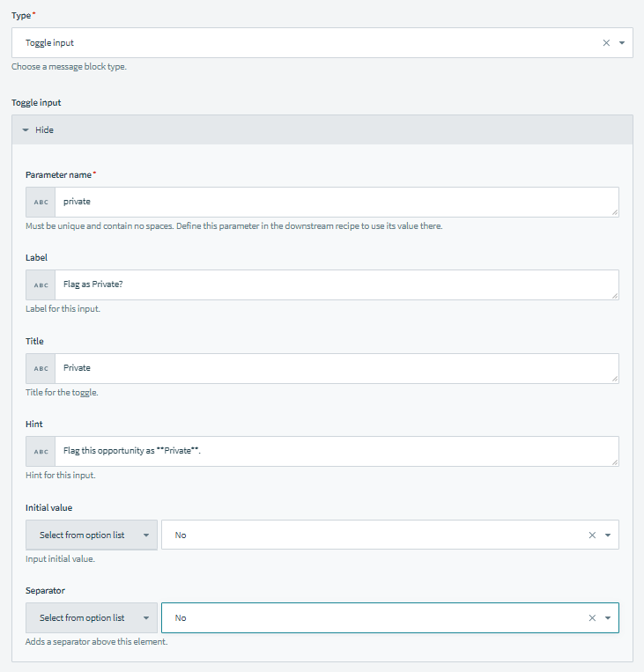Click resize grip on Hint field corner
The image size is (644, 672).
(614, 462)
